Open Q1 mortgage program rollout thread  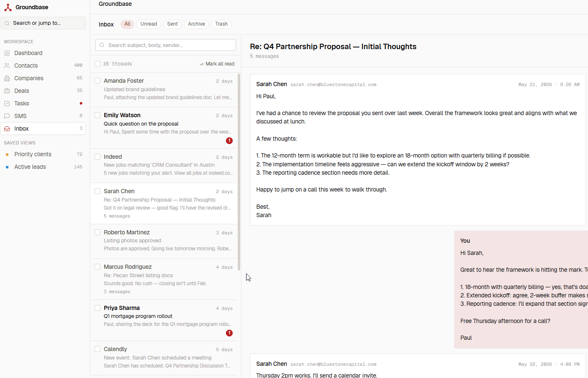click(x=164, y=320)
